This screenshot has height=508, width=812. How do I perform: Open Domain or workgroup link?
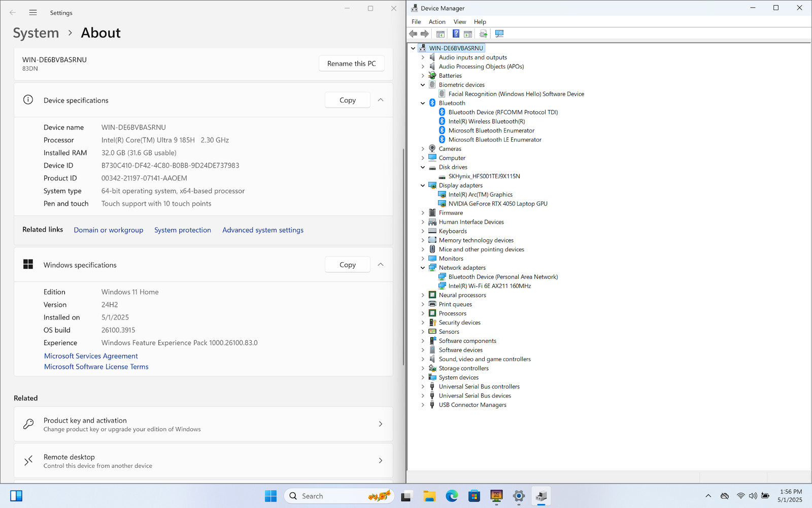[109, 230]
